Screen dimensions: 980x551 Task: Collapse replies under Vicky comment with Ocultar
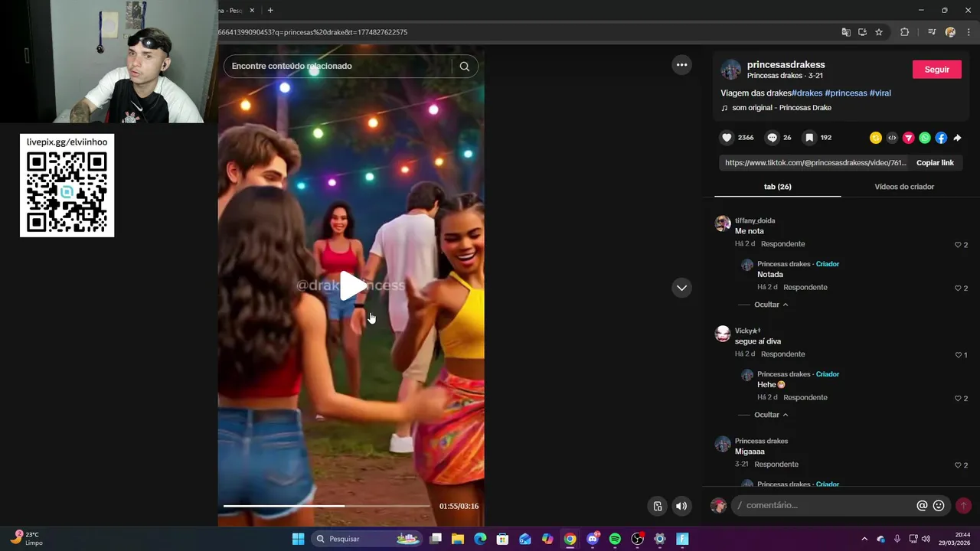(770, 415)
